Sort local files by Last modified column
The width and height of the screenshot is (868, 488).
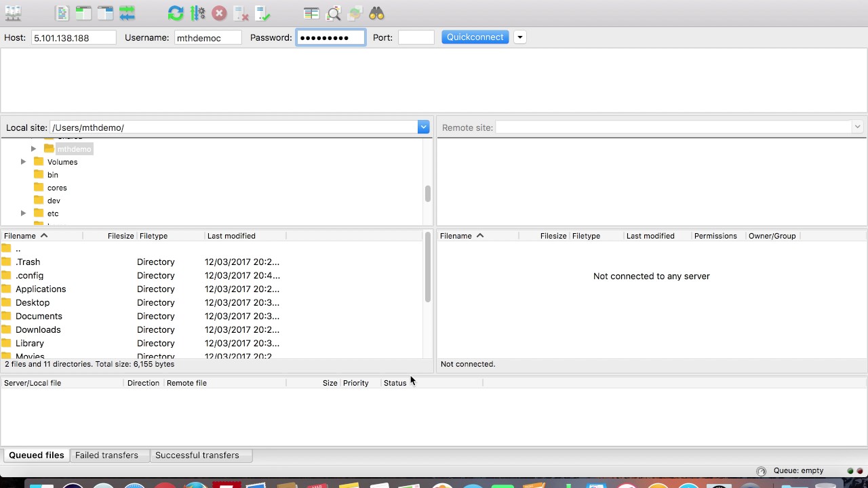tap(245, 236)
